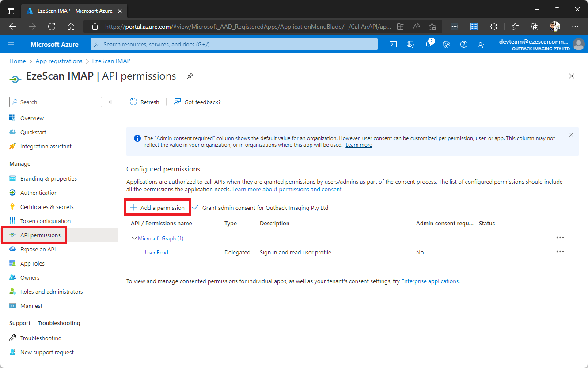
Task: Dismiss the admin consent info banner
Action: click(571, 135)
